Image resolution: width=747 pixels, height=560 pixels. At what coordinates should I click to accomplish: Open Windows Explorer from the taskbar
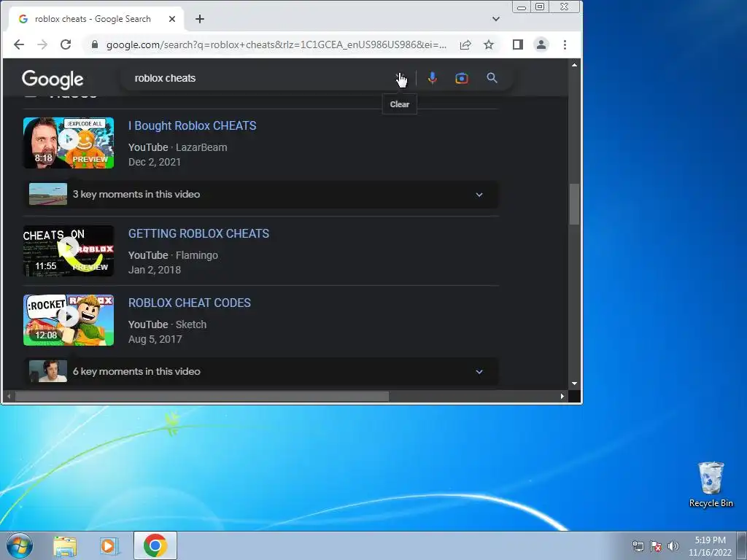[x=65, y=546]
